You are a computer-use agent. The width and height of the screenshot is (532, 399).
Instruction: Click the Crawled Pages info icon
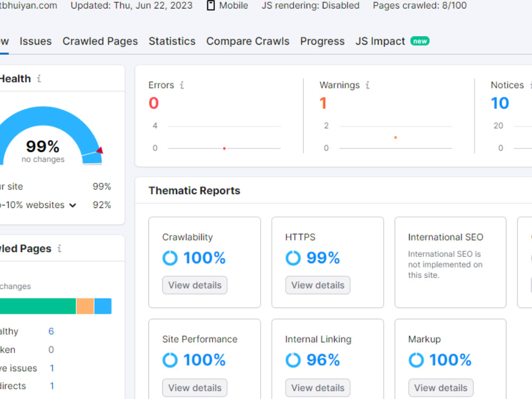coord(60,248)
